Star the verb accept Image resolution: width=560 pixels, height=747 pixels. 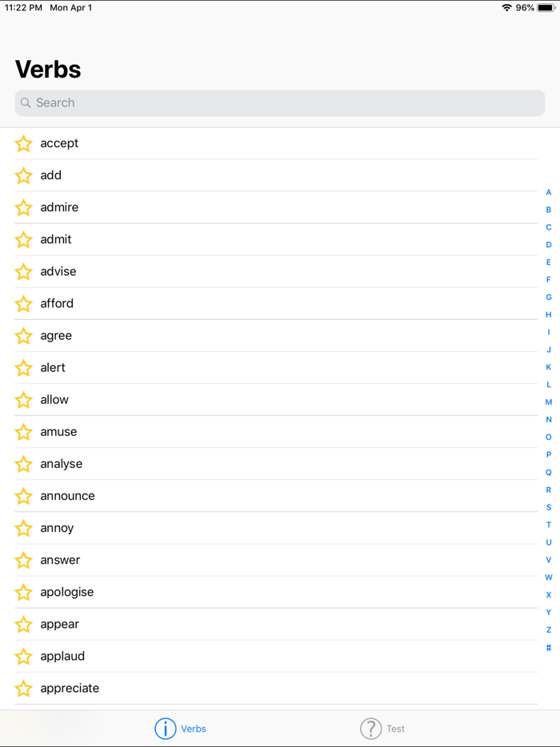[23, 143]
